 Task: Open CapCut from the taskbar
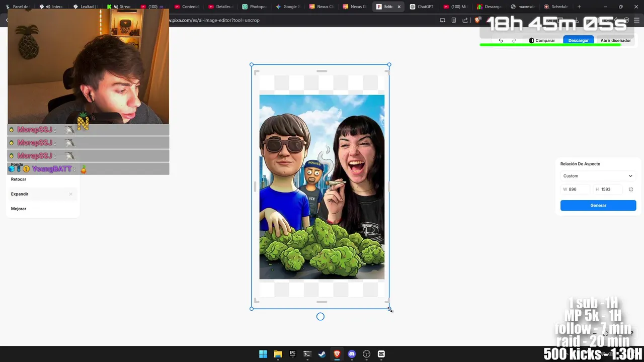(381, 354)
